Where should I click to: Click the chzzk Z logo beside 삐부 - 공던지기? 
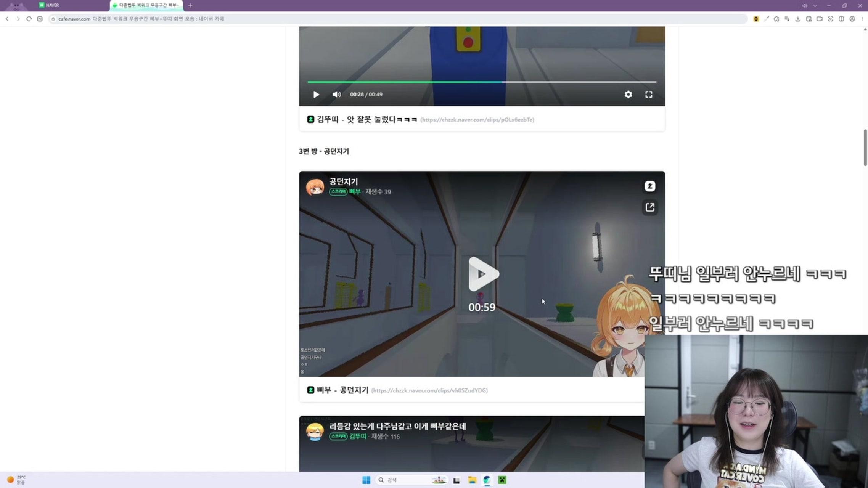coord(310,390)
